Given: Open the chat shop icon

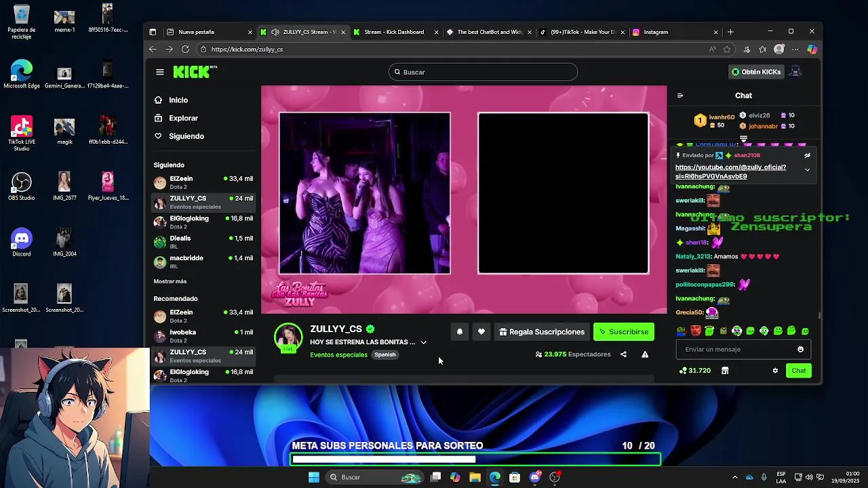Looking at the screenshot, I should (x=725, y=371).
